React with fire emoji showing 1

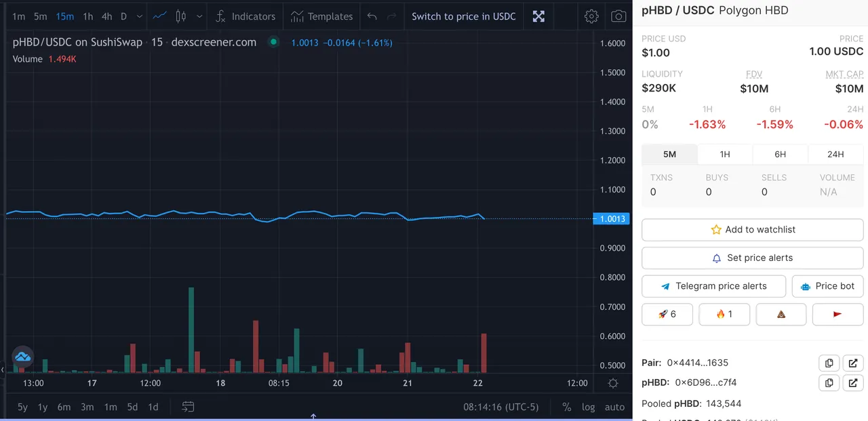point(724,315)
